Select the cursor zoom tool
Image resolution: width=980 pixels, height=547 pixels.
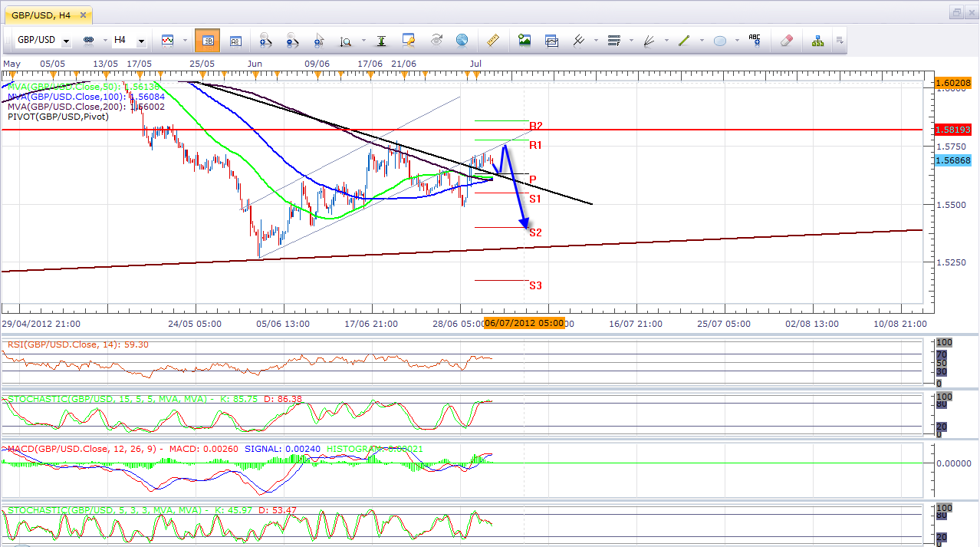[x=319, y=40]
